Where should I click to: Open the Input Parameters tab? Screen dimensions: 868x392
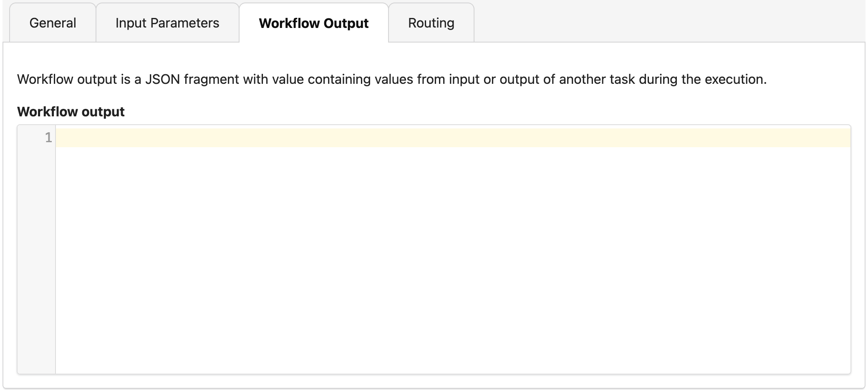click(167, 23)
